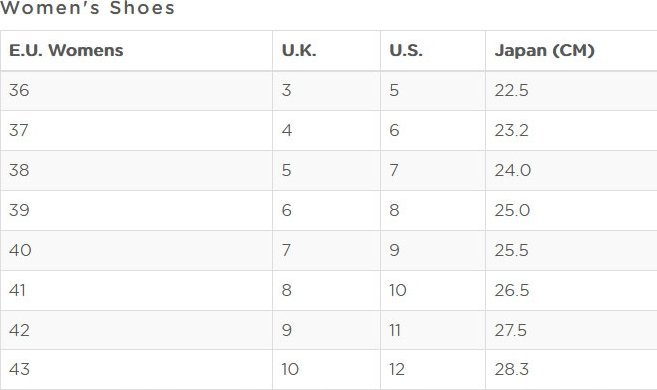The image size is (657, 390).
Task: Click the Women's Shoes heading
Action: 87,8
